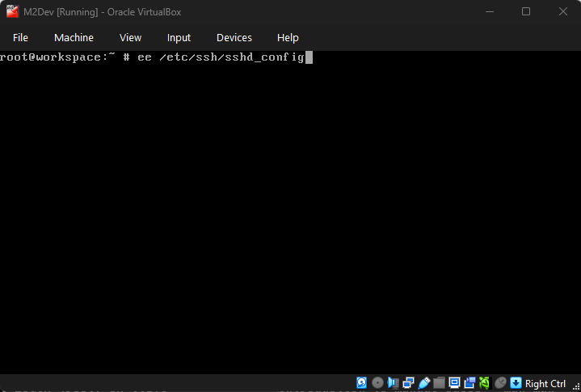Click the VirtualBox icon in title bar

12,11
